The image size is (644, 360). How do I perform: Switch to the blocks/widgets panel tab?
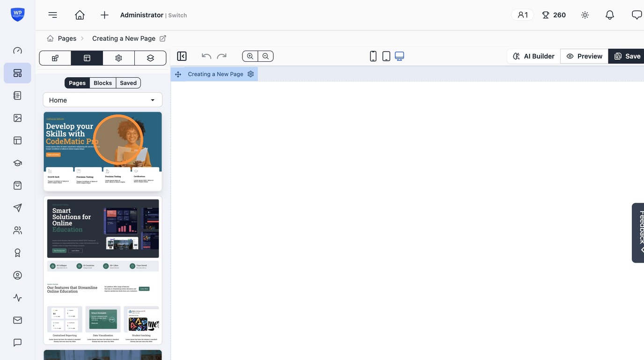(55, 58)
